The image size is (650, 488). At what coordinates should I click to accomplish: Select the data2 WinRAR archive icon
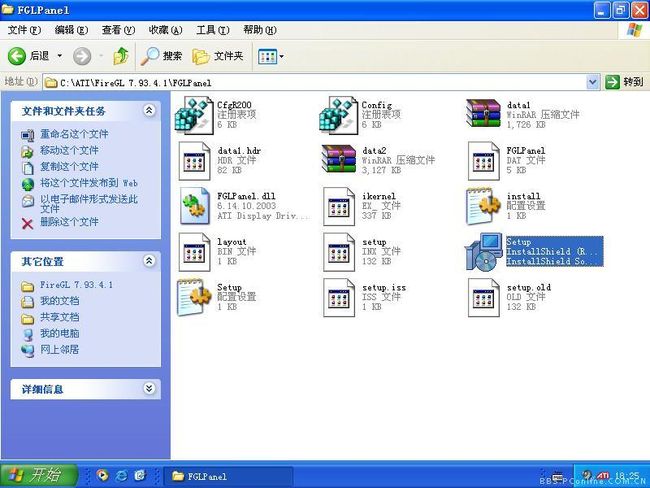coord(339,158)
